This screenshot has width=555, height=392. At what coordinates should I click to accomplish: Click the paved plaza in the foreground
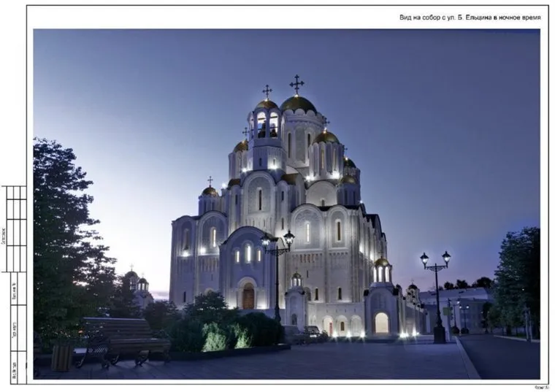(329, 361)
